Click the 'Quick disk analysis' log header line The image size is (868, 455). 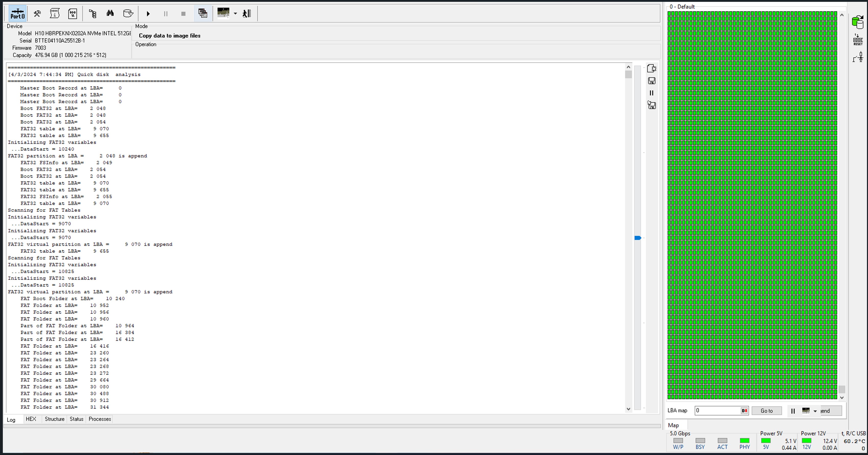[x=74, y=75]
